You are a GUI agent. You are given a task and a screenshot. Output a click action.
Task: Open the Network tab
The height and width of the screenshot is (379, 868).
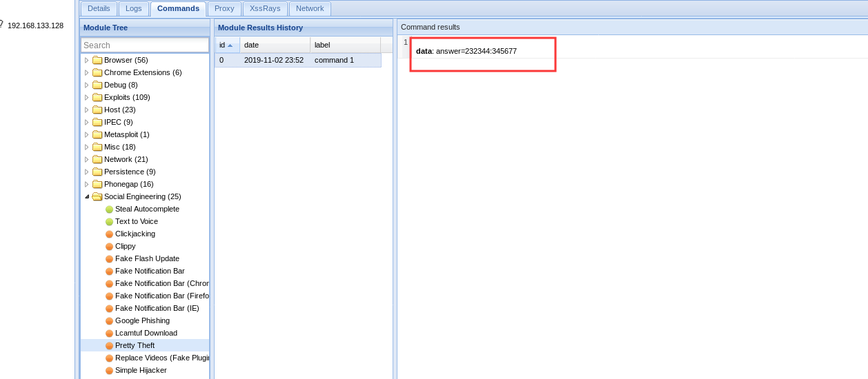[x=310, y=8]
